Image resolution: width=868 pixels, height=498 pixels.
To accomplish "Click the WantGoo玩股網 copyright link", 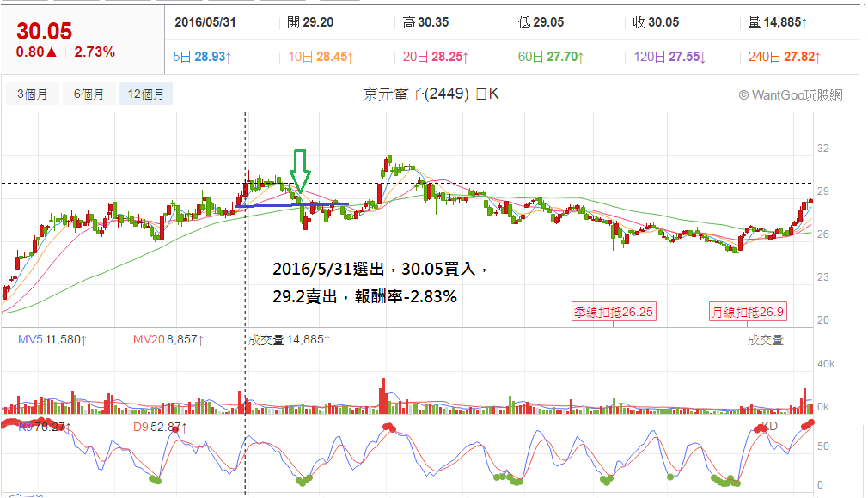I will (791, 95).
